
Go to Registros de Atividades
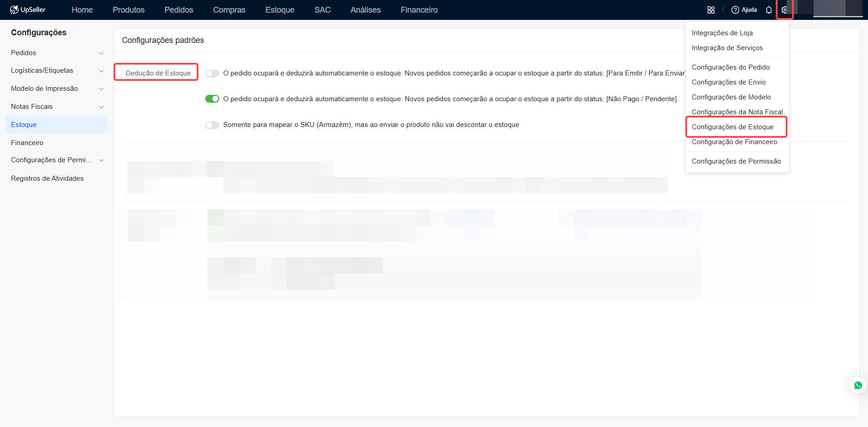(47, 178)
